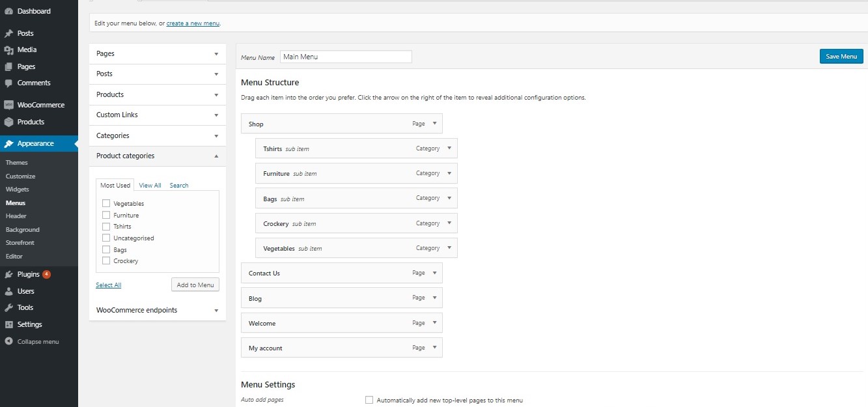Click the Plugins plug icon

point(8,274)
